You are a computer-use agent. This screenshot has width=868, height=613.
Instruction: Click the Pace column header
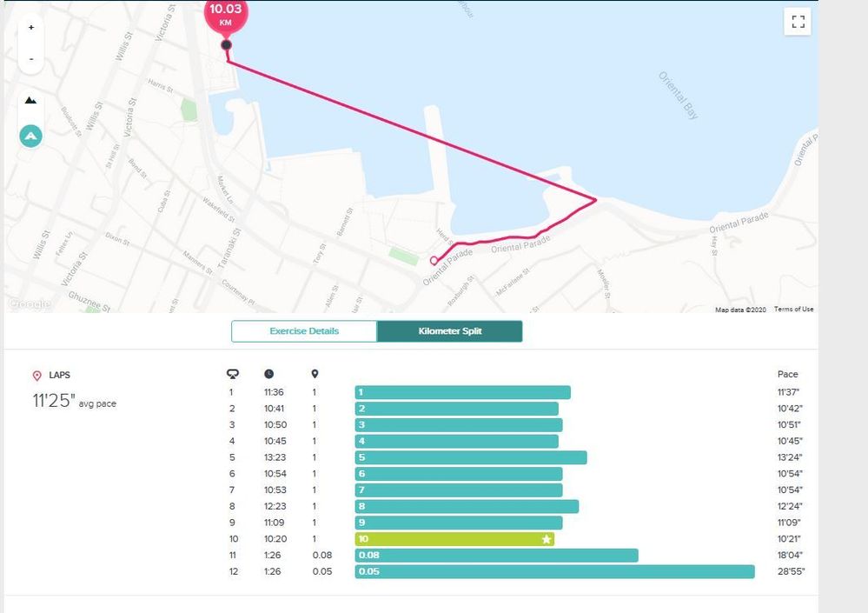[788, 375]
